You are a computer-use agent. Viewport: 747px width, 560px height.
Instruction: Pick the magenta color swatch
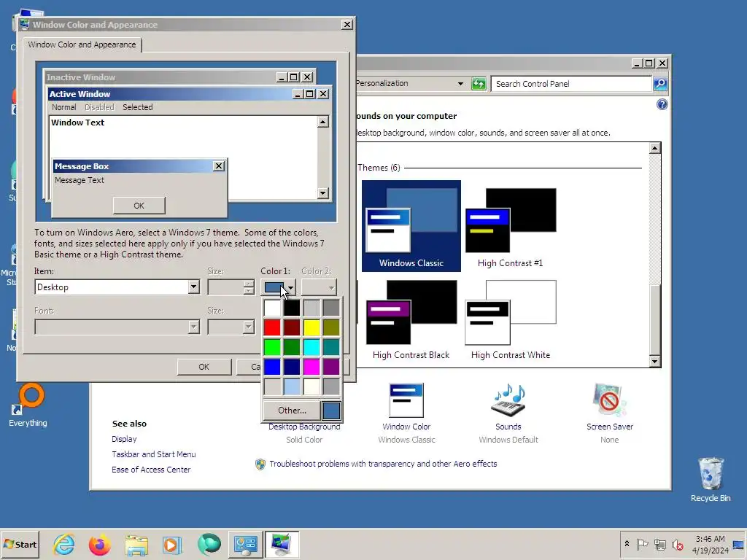pyautogui.click(x=311, y=367)
